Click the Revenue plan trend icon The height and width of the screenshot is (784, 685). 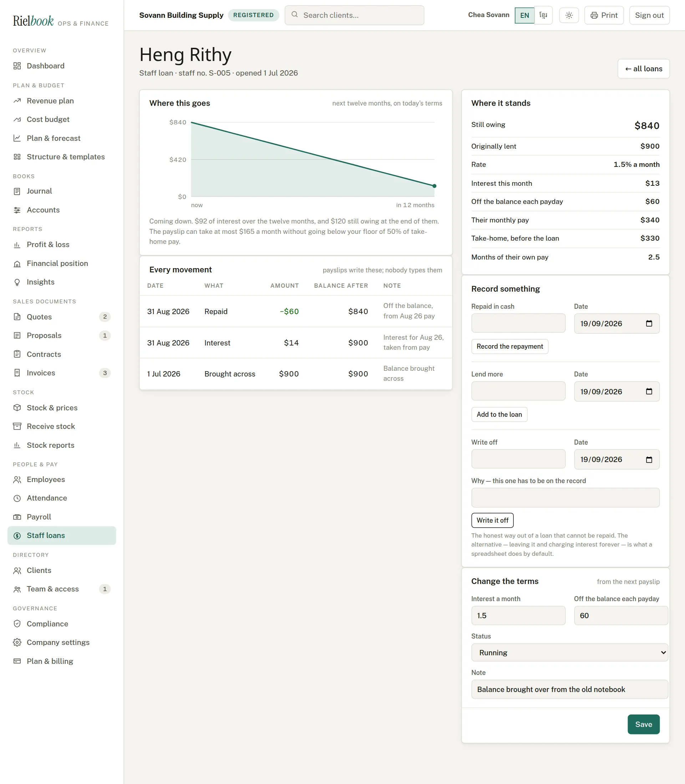(x=17, y=101)
